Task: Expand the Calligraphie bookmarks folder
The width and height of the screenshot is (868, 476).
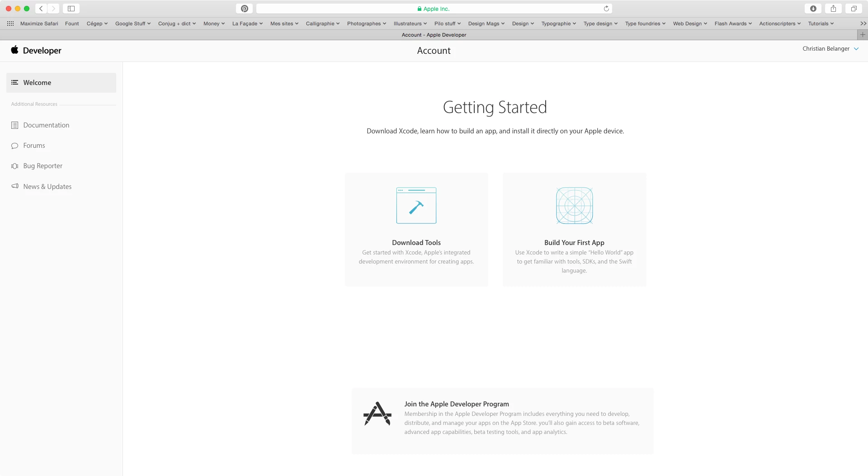Action: (322, 24)
